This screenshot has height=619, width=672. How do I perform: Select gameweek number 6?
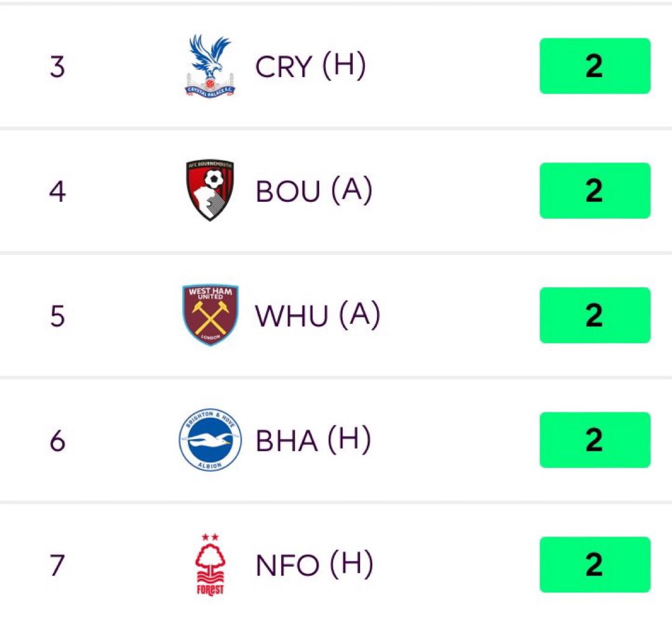pos(57,440)
